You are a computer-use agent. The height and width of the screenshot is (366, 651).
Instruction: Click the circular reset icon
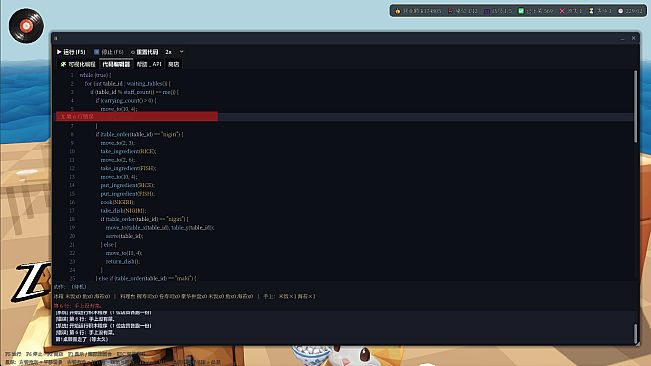133,52
